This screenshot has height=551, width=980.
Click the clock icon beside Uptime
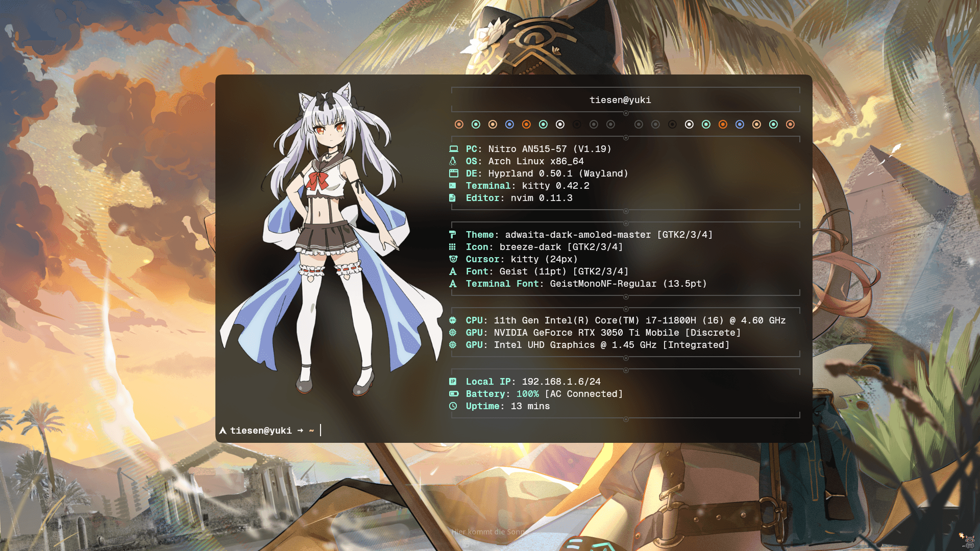453,406
